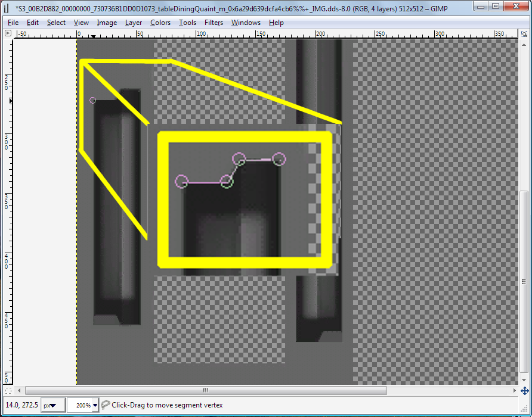Open the px unit dropdown
Image resolution: width=532 pixels, height=417 pixels.
(53, 406)
